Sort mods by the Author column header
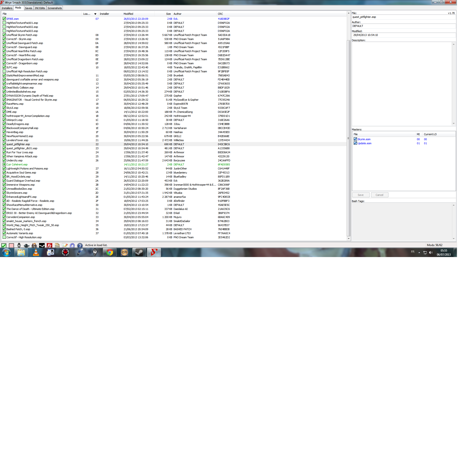Image resolution: width=476 pixels, height=476 pixels. [194, 14]
